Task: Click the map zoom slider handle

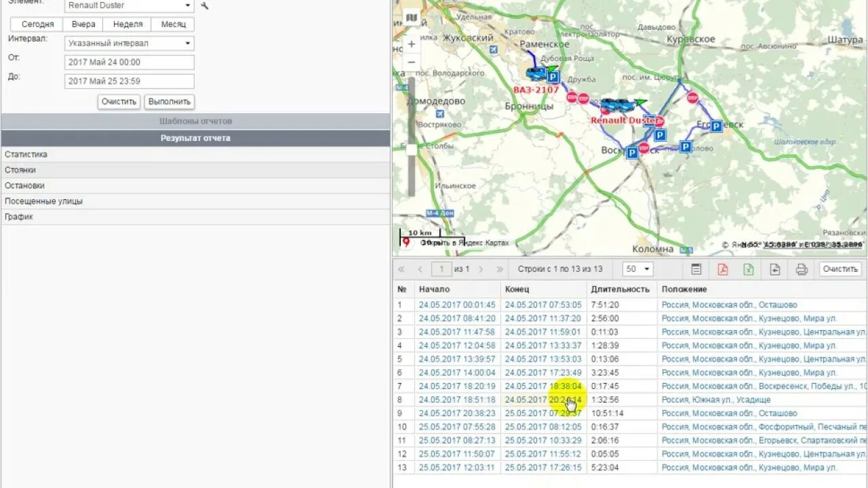Action: [411, 149]
